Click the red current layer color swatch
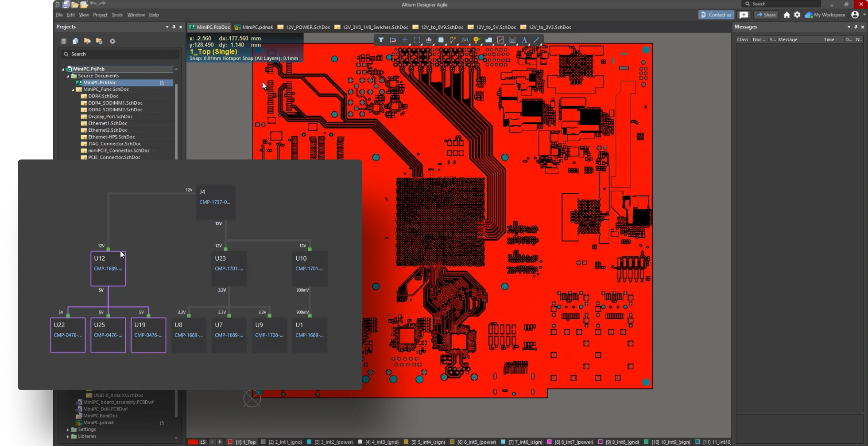868x446 pixels. tap(193, 442)
